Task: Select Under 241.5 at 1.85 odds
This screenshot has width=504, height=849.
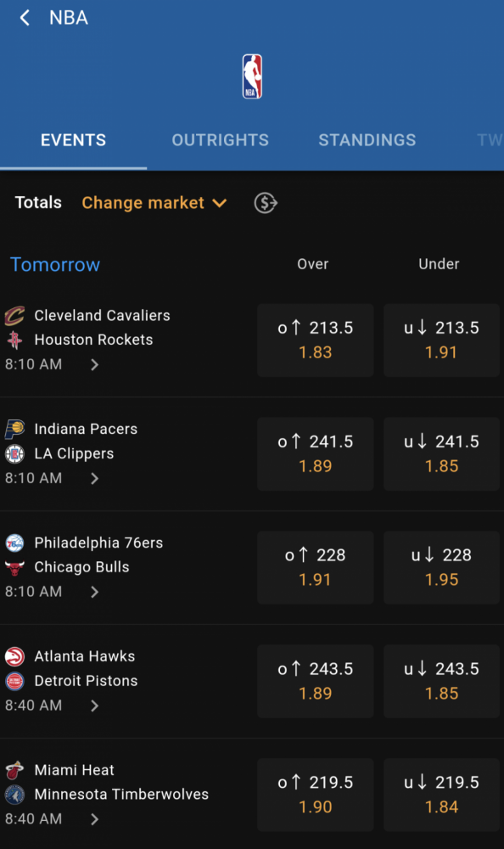Action: tap(442, 453)
